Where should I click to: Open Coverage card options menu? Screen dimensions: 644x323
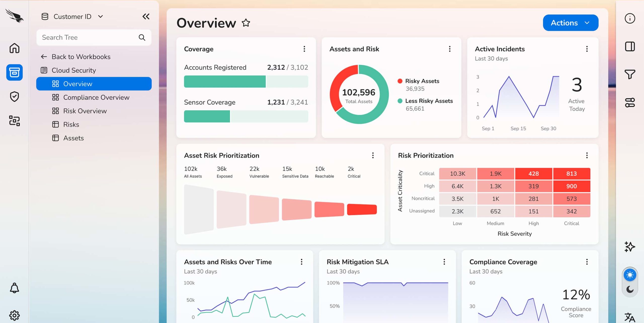tap(304, 49)
